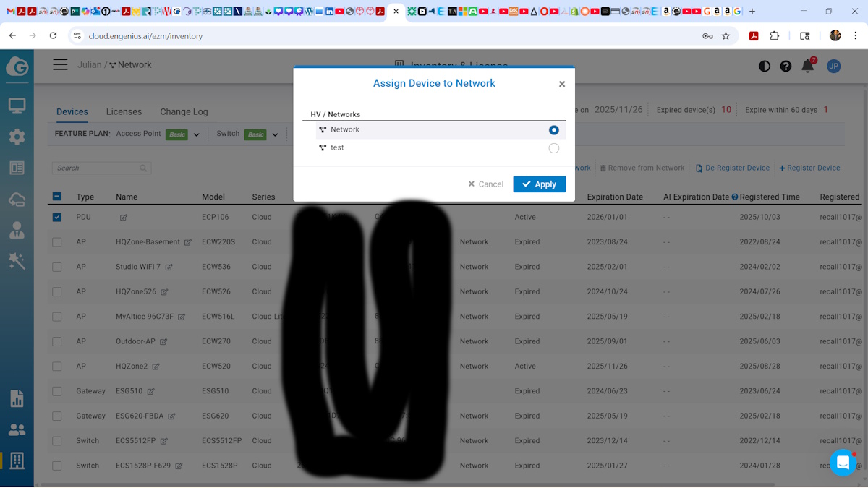The image size is (868, 488).
Task: Edit name of HQZone-Basement device
Action: [x=188, y=242]
